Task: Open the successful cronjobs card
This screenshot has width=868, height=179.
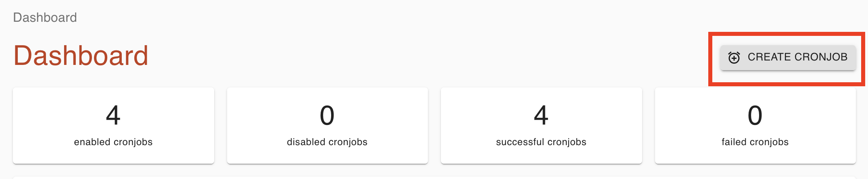Action: [x=541, y=125]
